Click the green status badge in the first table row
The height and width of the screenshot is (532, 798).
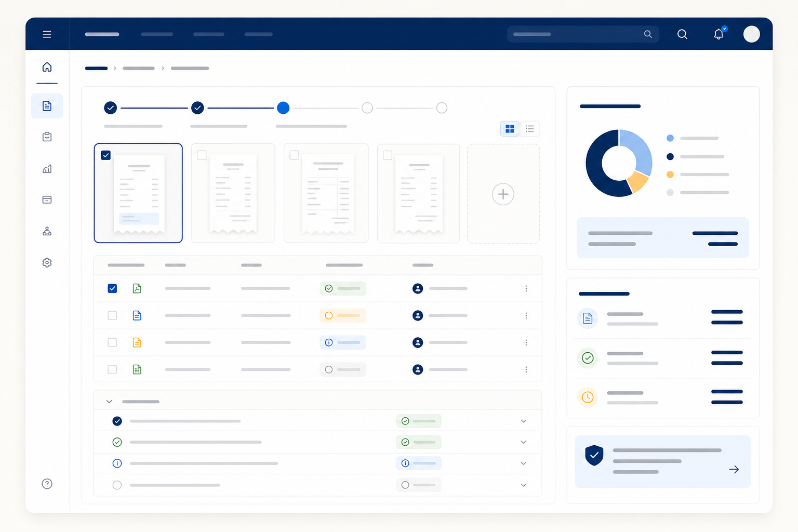point(343,288)
